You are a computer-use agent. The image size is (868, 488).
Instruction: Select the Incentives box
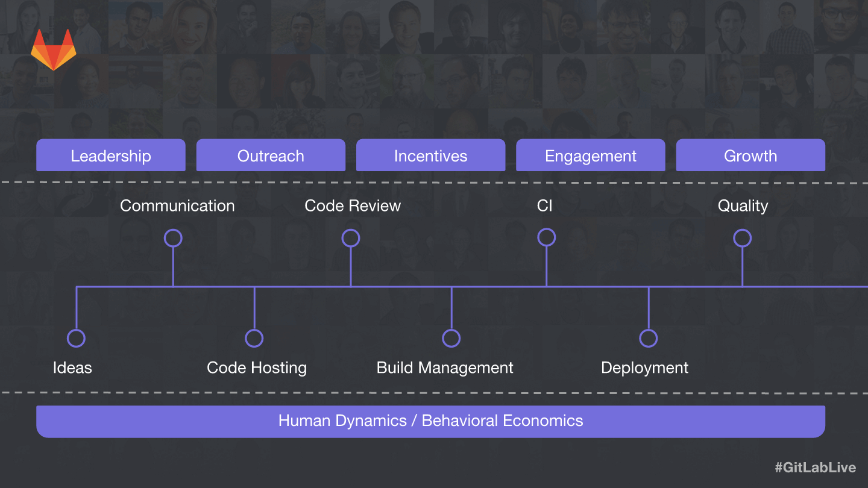(430, 155)
